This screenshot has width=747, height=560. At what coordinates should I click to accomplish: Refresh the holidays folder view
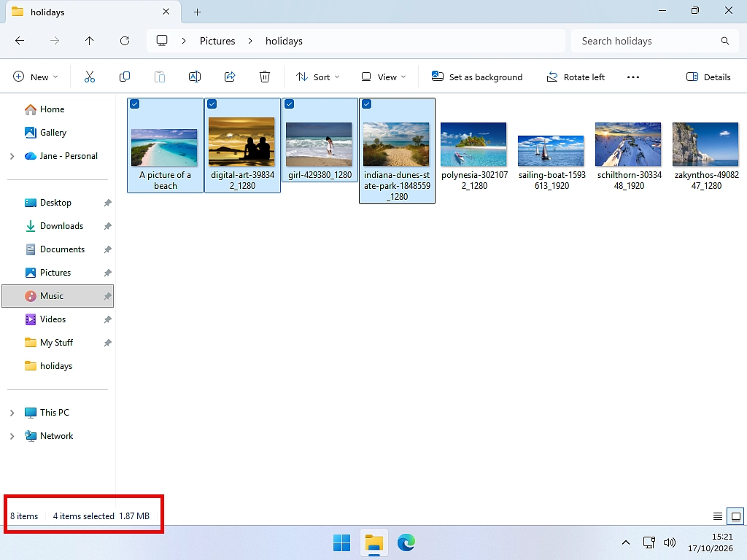pos(125,41)
